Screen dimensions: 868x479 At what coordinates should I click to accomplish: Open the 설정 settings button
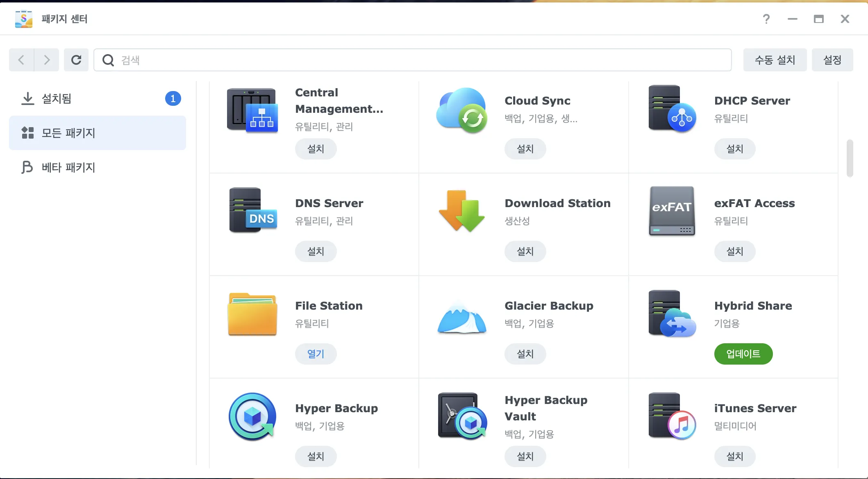(832, 60)
